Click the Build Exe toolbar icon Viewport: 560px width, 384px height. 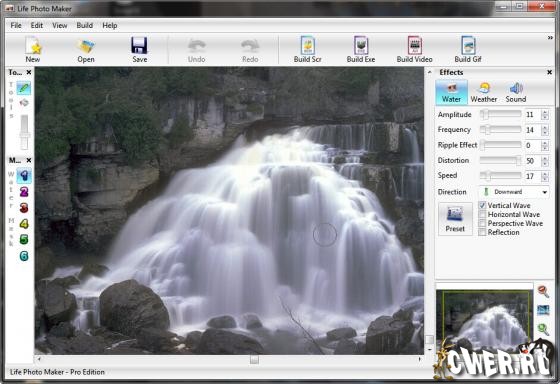(361, 46)
